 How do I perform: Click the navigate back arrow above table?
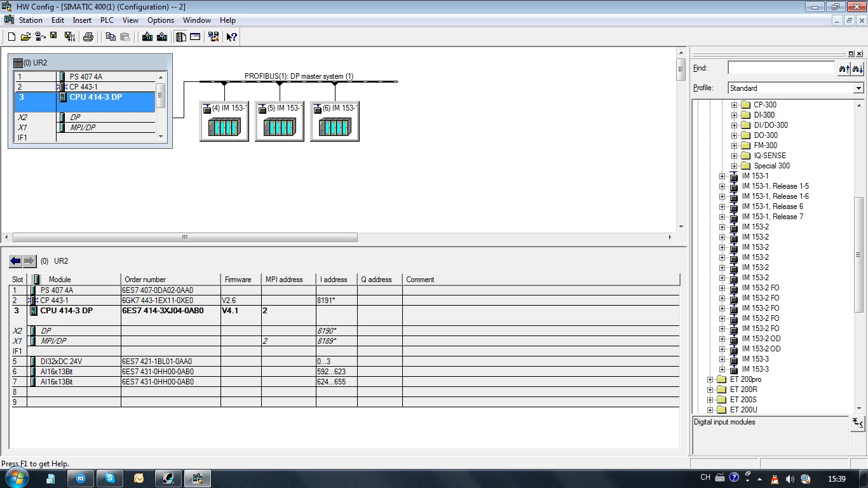[16, 261]
